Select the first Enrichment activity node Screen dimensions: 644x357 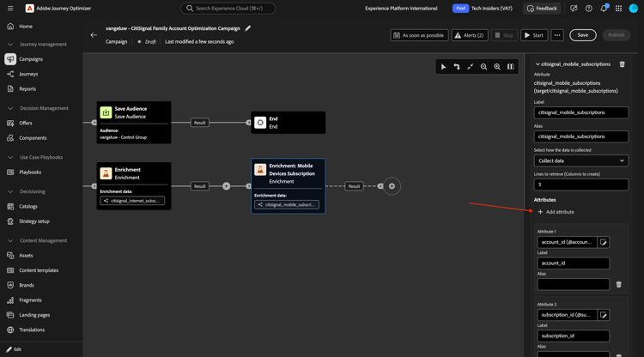(x=134, y=186)
